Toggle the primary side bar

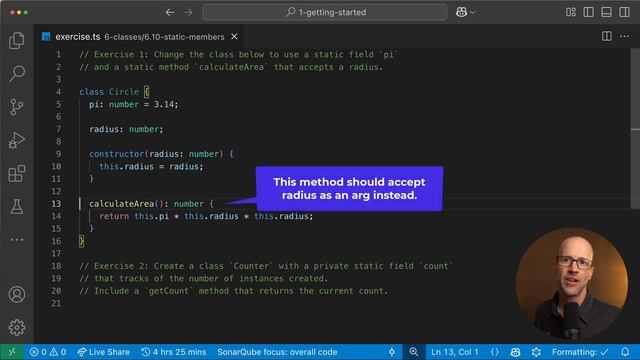pos(589,12)
